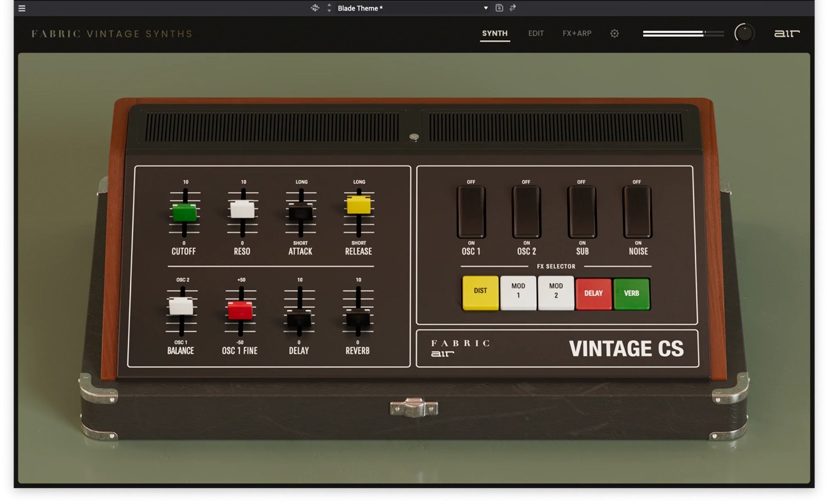Screen dimensions: 828x504
Task: Select the MOD 2 effect button
Action: coord(556,293)
